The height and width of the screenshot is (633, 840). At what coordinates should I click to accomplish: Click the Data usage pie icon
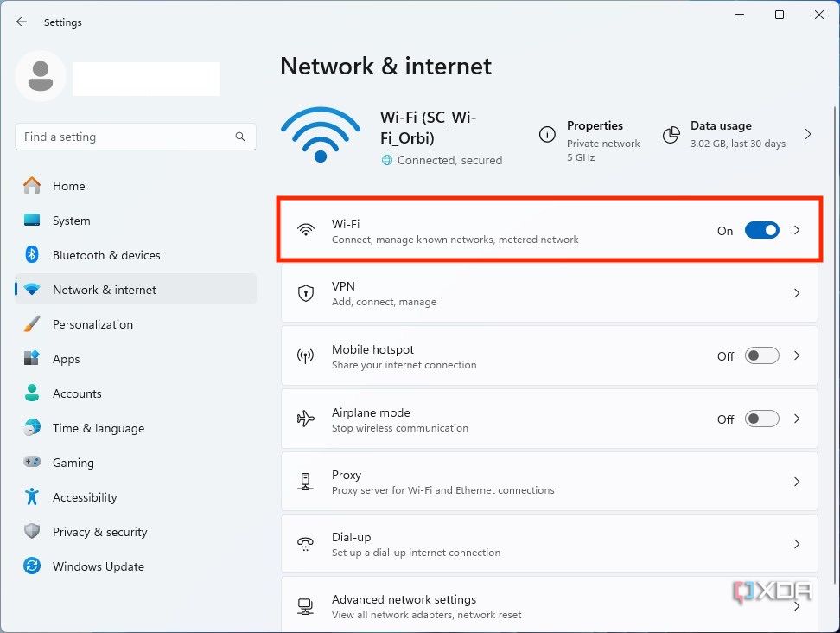pyautogui.click(x=671, y=135)
